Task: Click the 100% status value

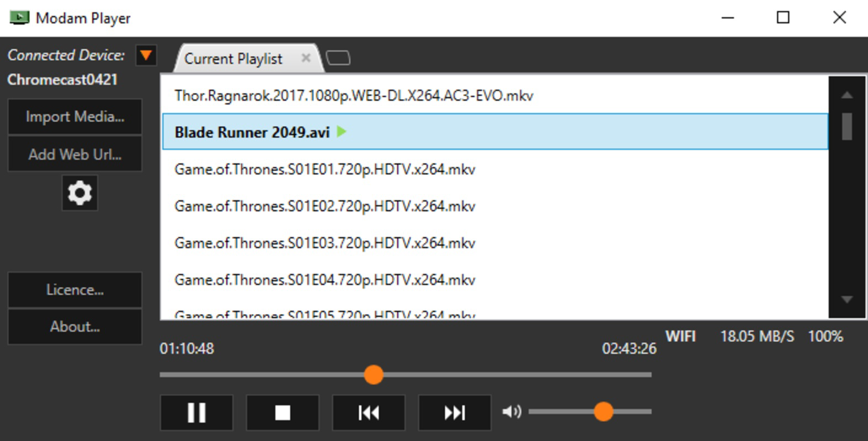Action: [826, 336]
